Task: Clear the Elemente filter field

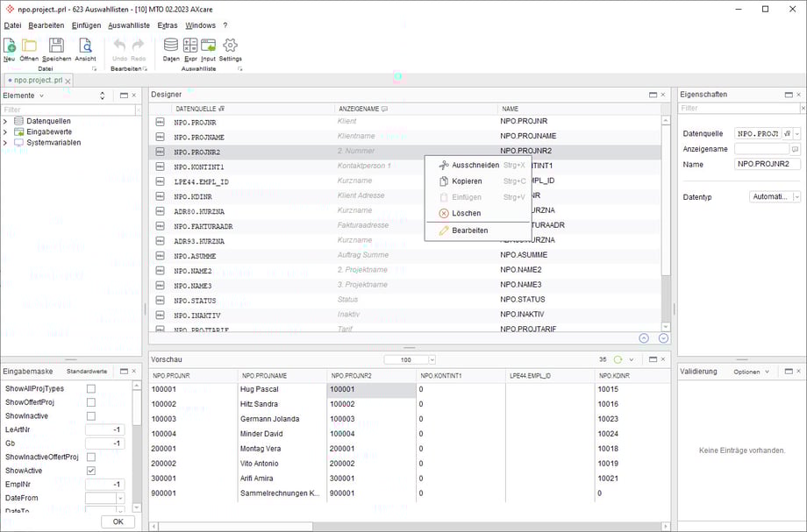Action: click(138, 110)
